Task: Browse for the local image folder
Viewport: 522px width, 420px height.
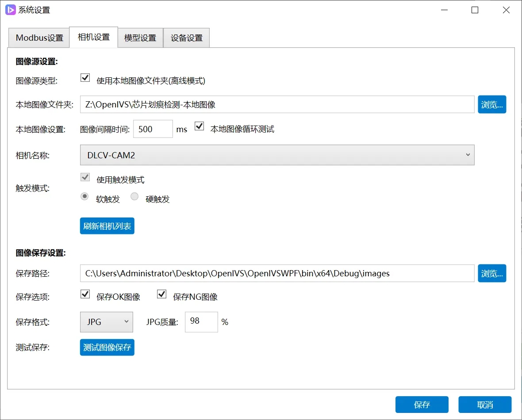Action: click(492, 104)
